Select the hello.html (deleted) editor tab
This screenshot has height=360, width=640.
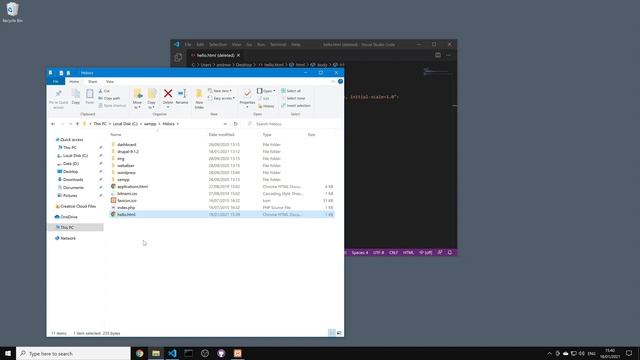point(216,55)
